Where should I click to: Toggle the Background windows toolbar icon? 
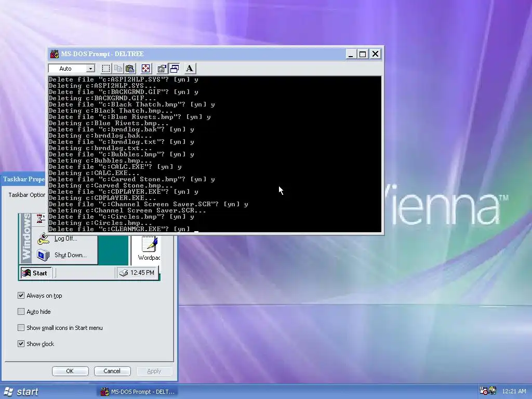point(175,69)
